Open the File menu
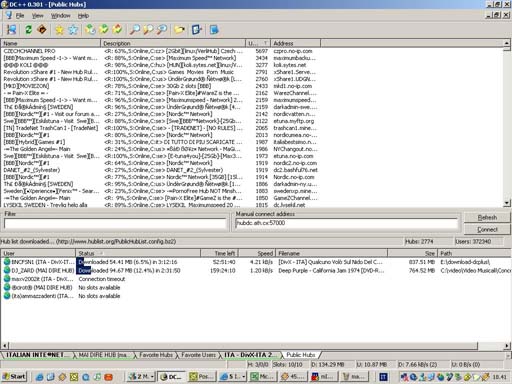512x384 pixels. tap(20, 16)
